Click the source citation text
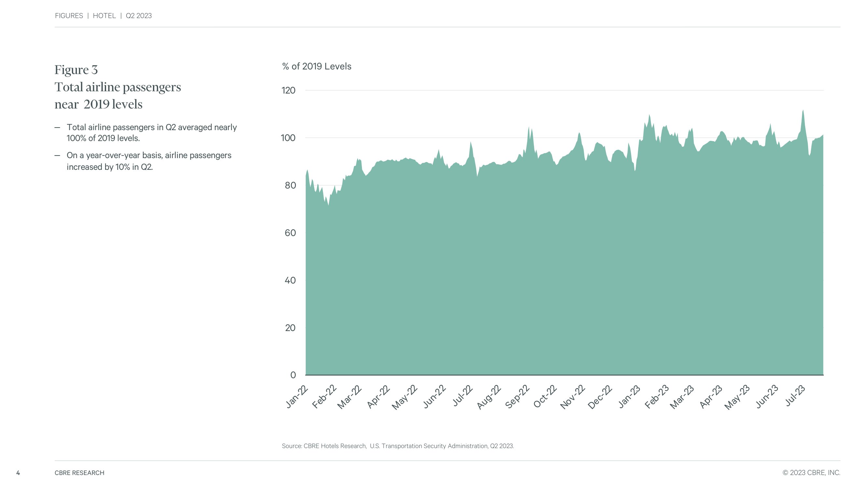868x488 pixels. pos(398,446)
